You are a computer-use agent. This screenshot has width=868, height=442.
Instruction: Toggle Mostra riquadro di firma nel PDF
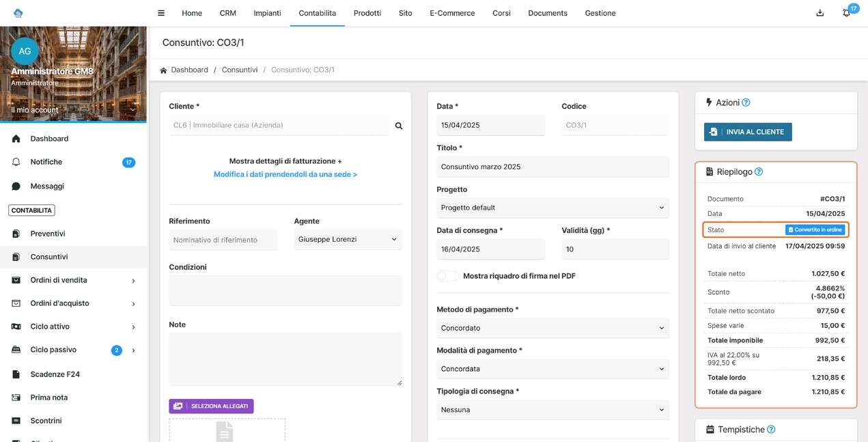[x=448, y=276]
